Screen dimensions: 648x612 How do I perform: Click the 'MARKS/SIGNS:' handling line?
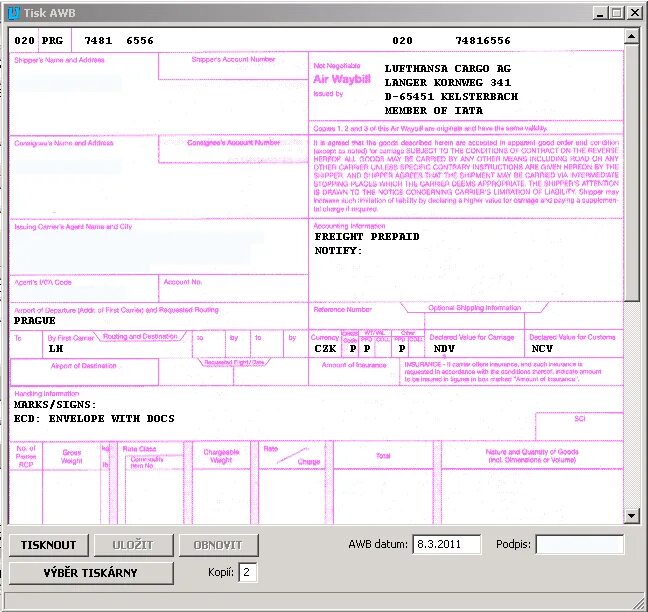coord(55,405)
